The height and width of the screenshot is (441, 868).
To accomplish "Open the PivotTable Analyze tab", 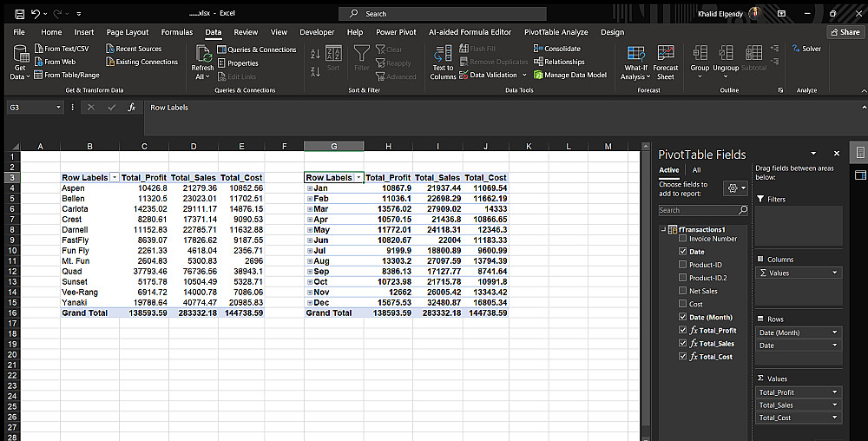I will (556, 32).
